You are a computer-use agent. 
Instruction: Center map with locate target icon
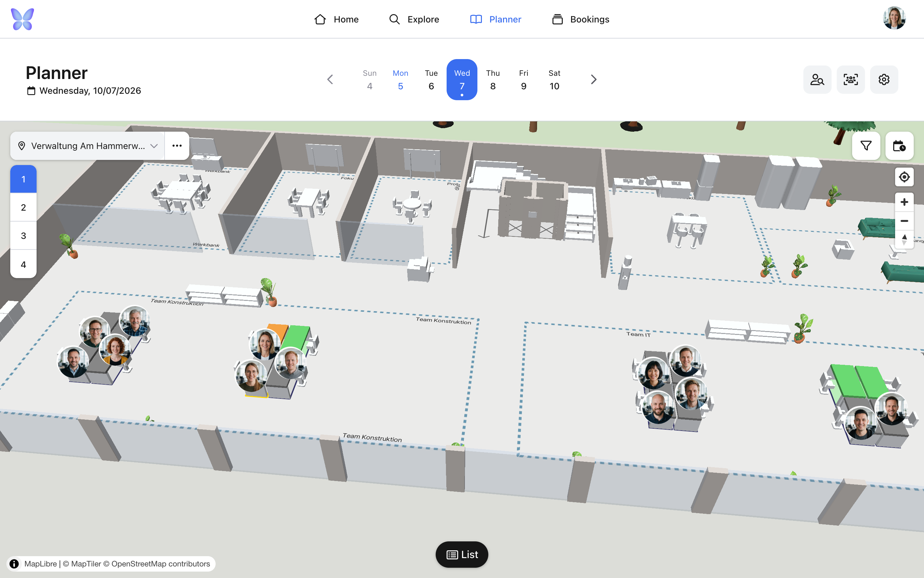coord(904,177)
